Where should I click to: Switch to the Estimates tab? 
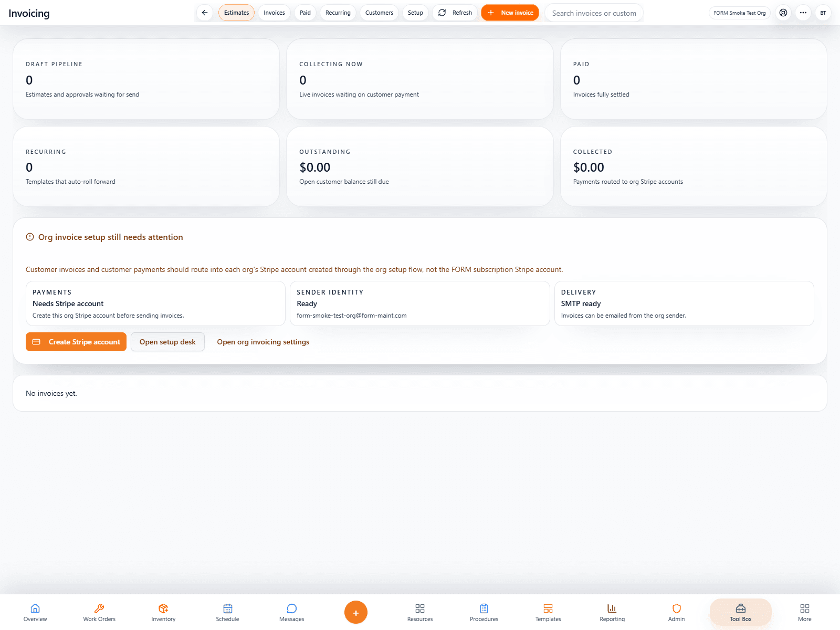[x=236, y=13]
